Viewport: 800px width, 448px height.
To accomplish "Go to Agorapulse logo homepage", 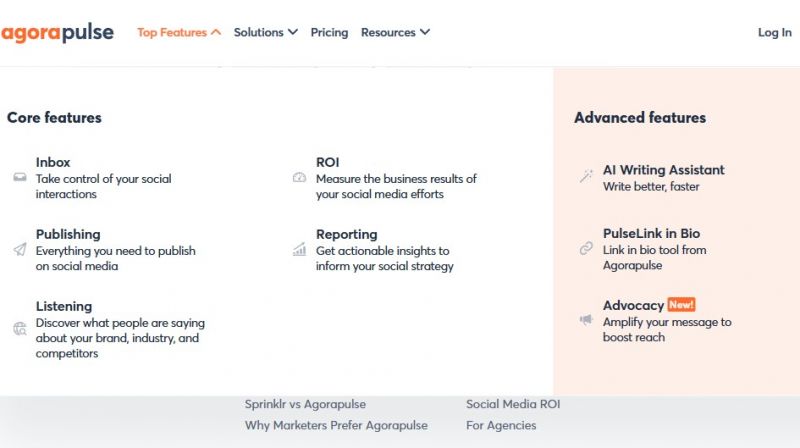I will tap(57, 32).
